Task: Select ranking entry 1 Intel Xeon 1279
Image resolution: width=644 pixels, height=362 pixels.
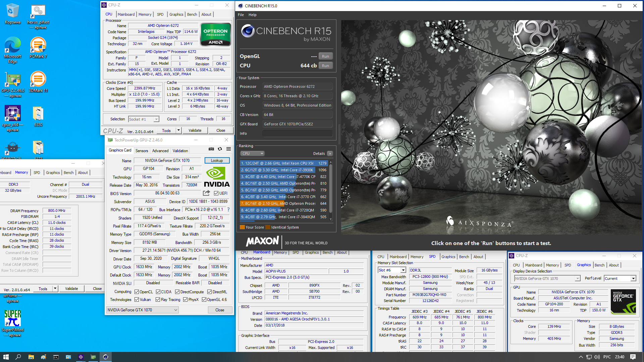Action: tap(284, 163)
